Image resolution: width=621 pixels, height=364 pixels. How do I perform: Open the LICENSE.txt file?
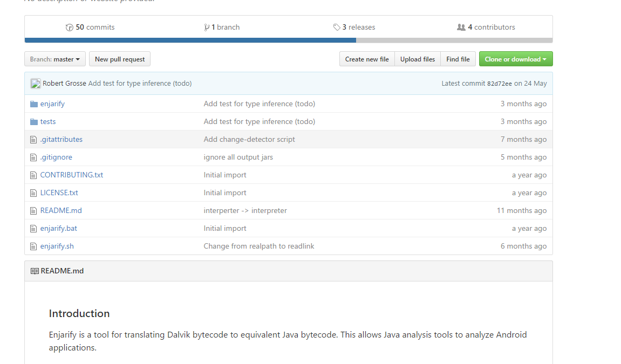point(59,193)
